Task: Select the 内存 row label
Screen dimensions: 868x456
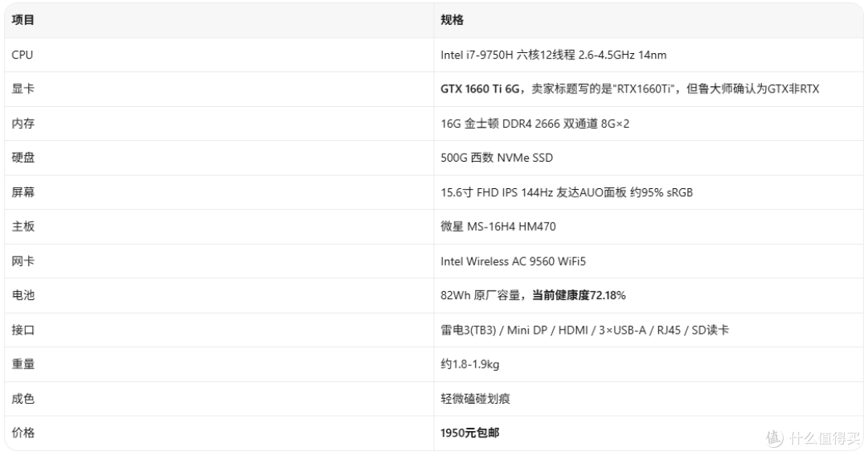Action: [23, 124]
